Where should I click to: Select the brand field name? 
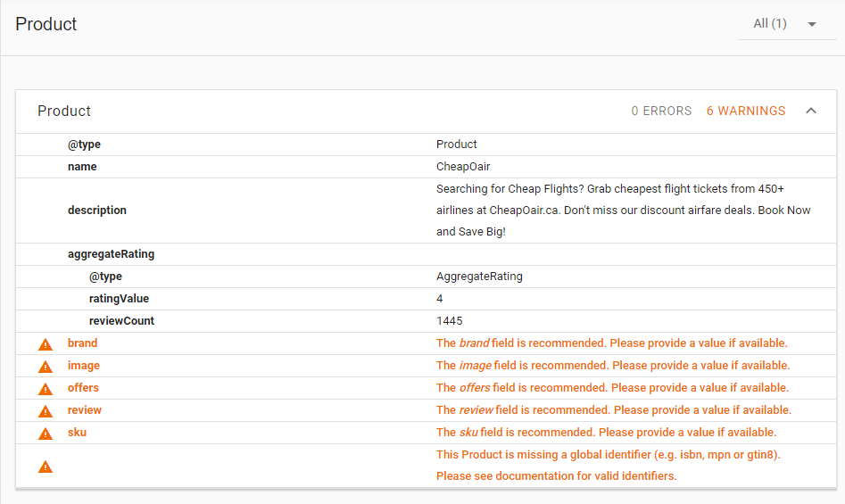82,343
